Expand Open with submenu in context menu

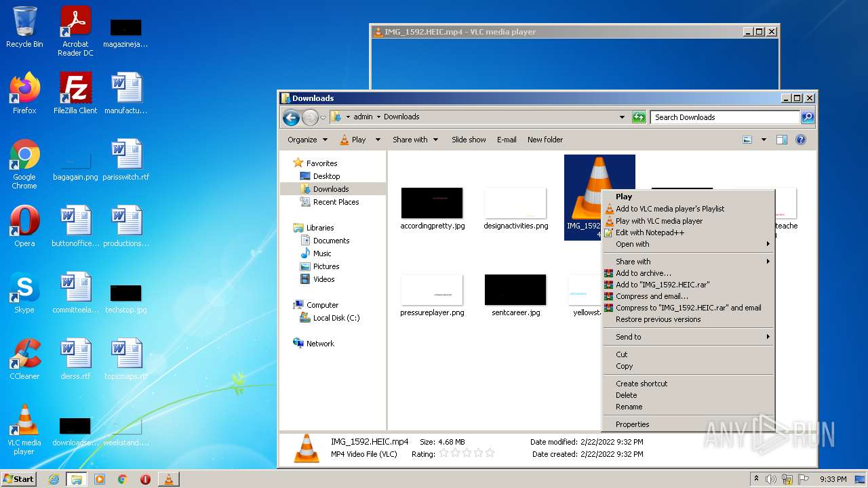[x=688, y=244]
